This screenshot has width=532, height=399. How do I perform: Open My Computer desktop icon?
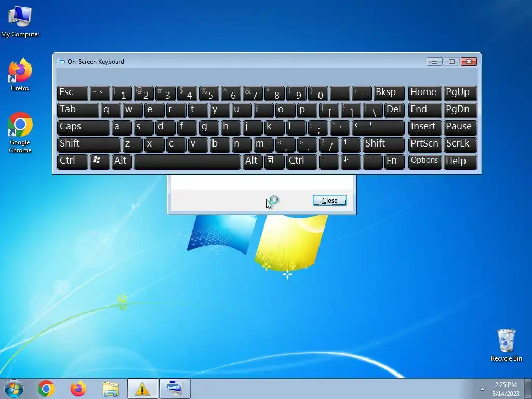pos(20,21)
